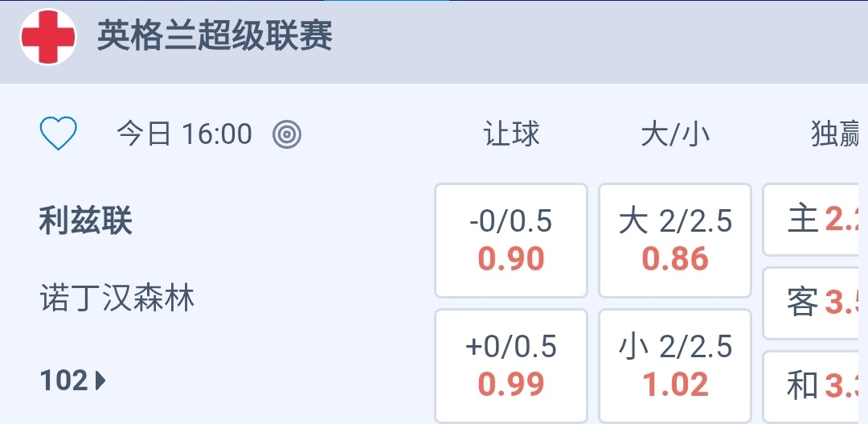Tap the live target icon beside 16:00
Image resolution: width=868 pixels, height=424 pixels.
287,134
